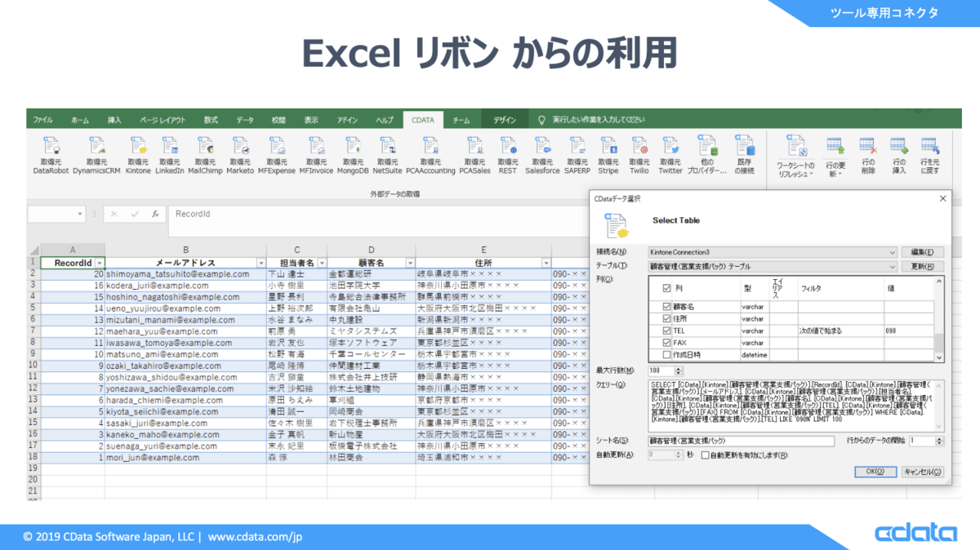Open 住所 column filter dropdown
The image size is (980, 550).
tap(546, 263)
